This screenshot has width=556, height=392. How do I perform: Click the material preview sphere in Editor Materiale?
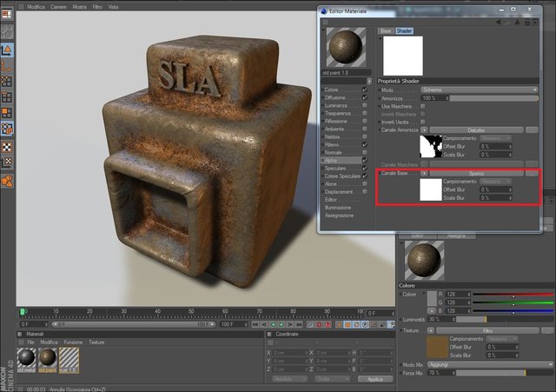(346, 47)
